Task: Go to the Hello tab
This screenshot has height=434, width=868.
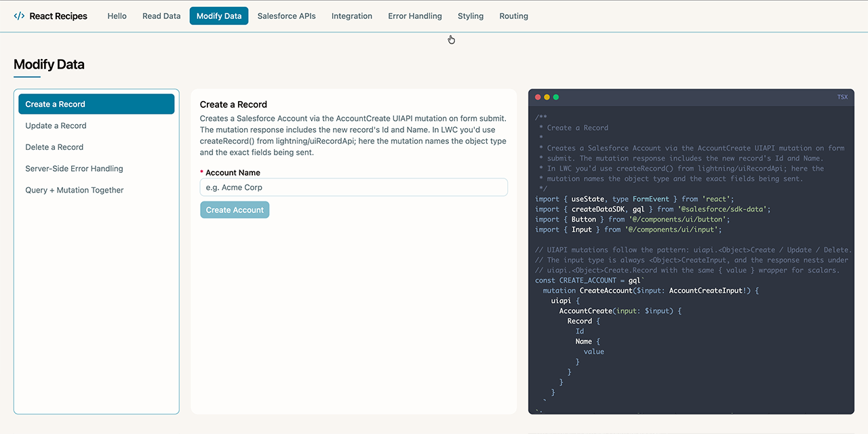Action: click(117, 16)
